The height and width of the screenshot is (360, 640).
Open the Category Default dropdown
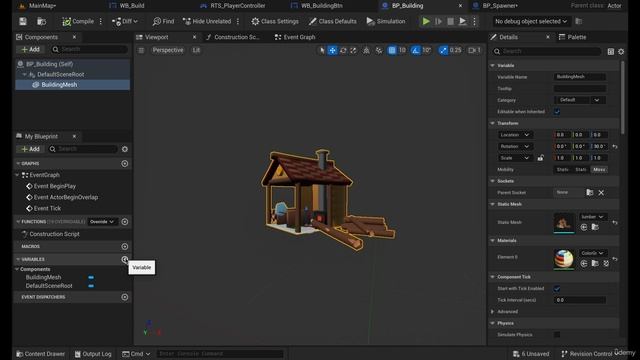(x=579, y=100)
